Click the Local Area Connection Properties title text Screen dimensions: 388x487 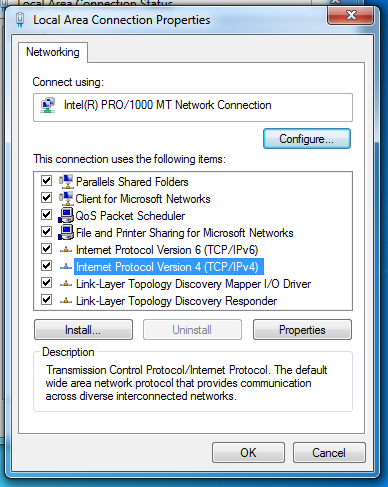[x=122, y=20]
